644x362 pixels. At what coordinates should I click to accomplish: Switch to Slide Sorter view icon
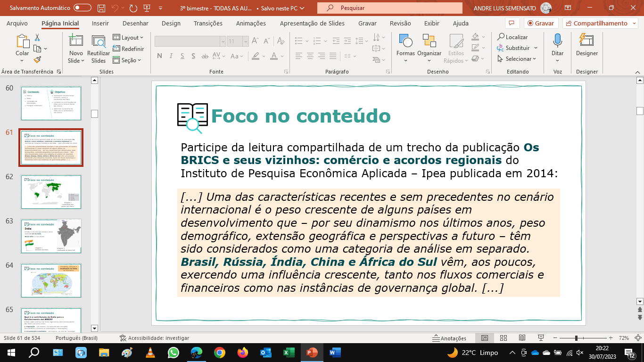pos(503,338)
